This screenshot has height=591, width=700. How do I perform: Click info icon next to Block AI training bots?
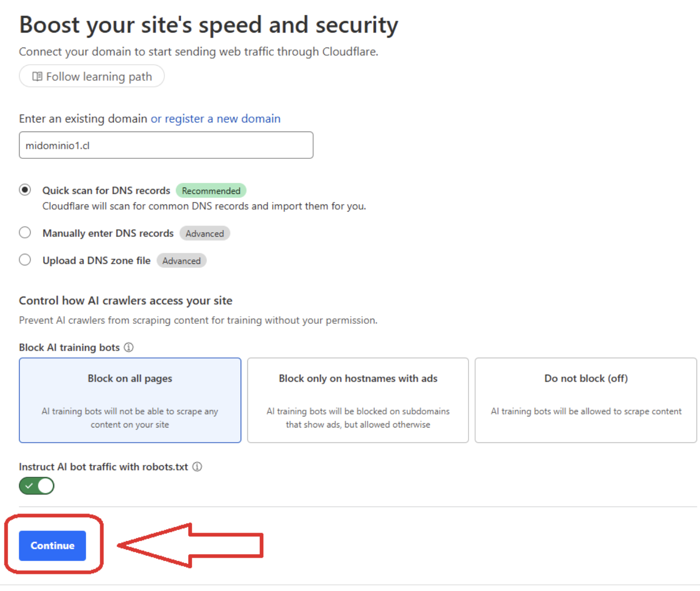(x=129, y=347)
